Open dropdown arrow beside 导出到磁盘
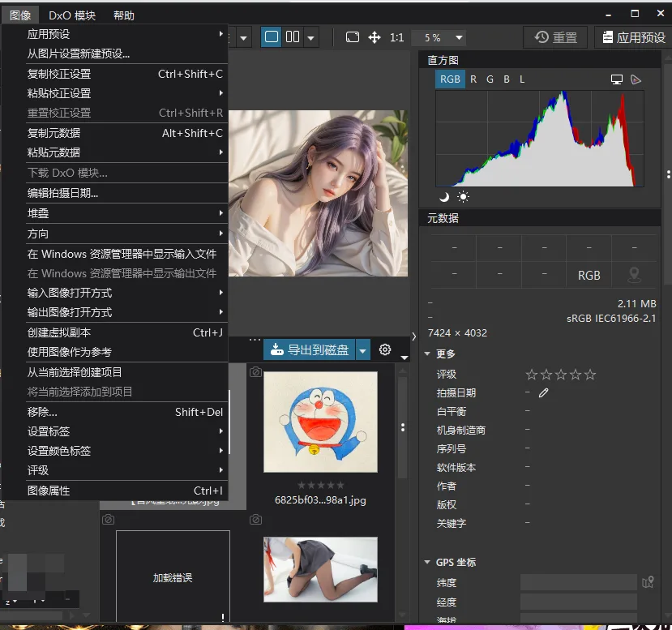The width and height of the screenshot is (672, 630). tap(362, 350)
